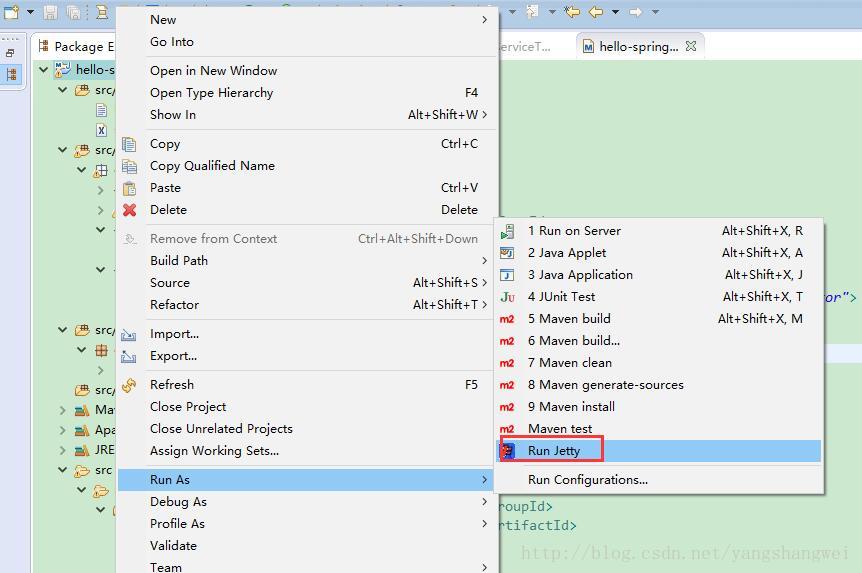Click the JUnit Ju icon
Viewport: 862px width, 573px height.
pyautogui.click(x=507, y=297)
